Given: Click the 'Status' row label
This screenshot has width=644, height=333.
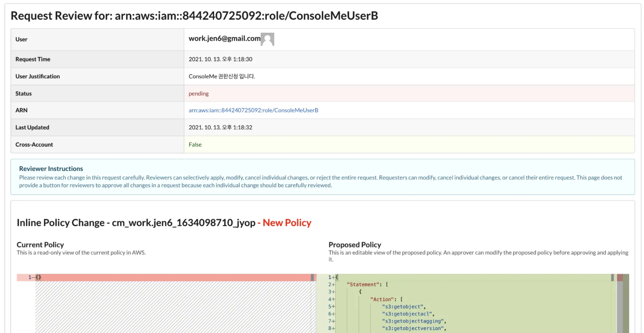Looking at the screenshot, I should 23,93.
